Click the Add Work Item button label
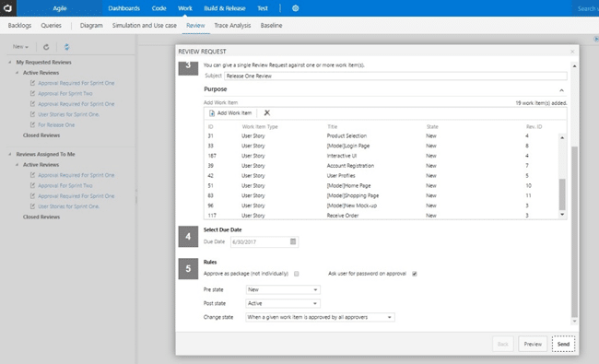The height and width of the screenshot is (364, 599). point(235,113)
